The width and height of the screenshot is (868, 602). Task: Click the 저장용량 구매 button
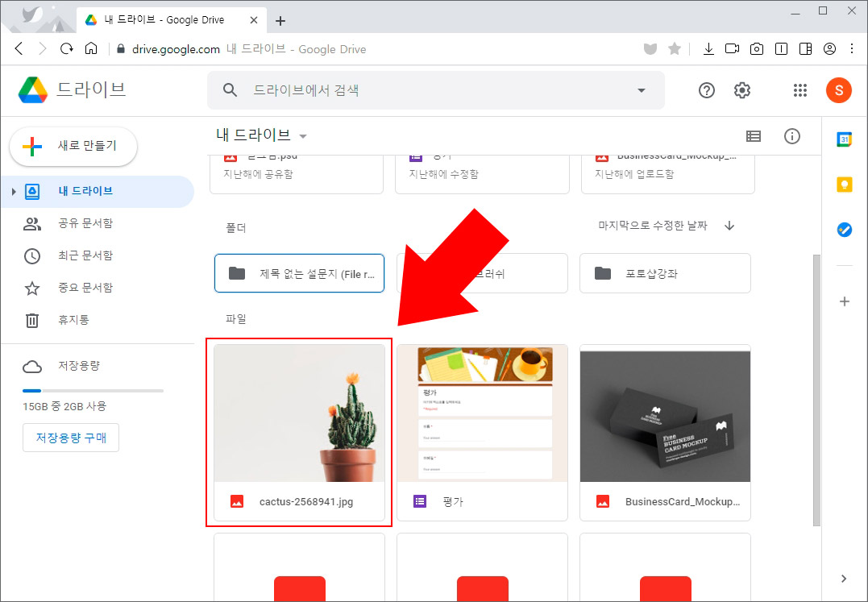tap(71, 438)
